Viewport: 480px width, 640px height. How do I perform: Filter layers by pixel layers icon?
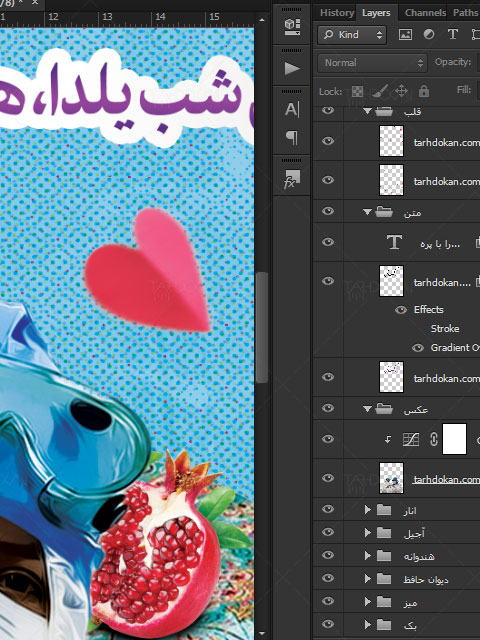(405, 35)
